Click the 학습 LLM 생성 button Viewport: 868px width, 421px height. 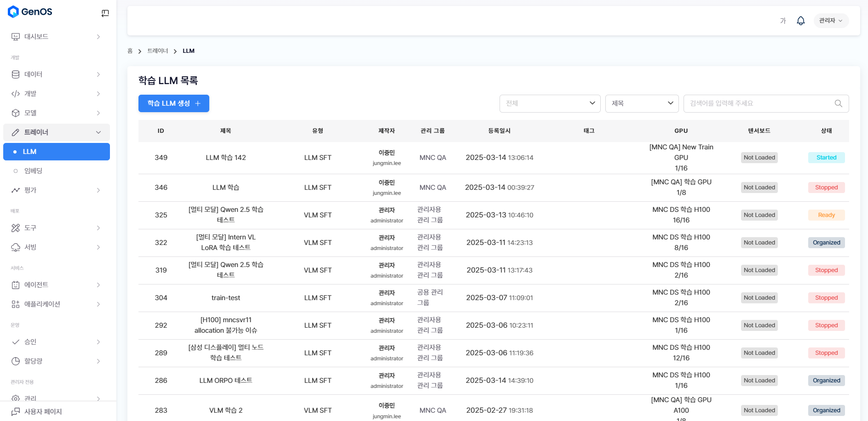tap(173, 103)
